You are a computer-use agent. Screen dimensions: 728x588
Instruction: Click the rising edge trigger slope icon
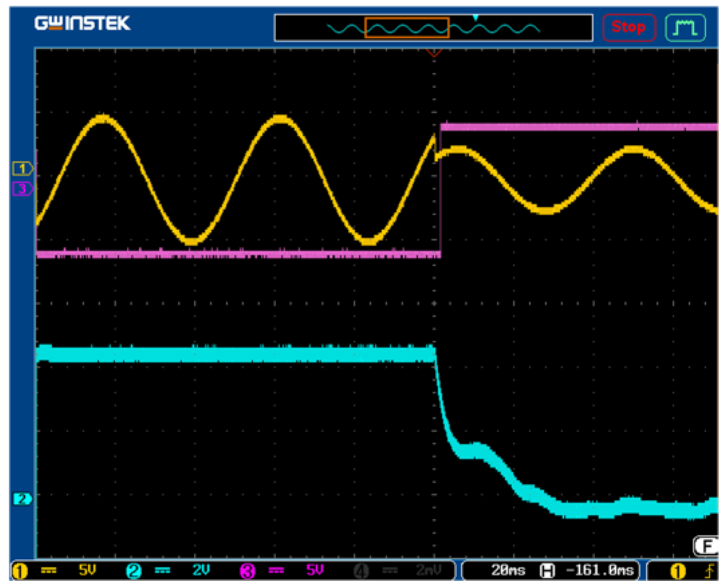click(709, 571)
